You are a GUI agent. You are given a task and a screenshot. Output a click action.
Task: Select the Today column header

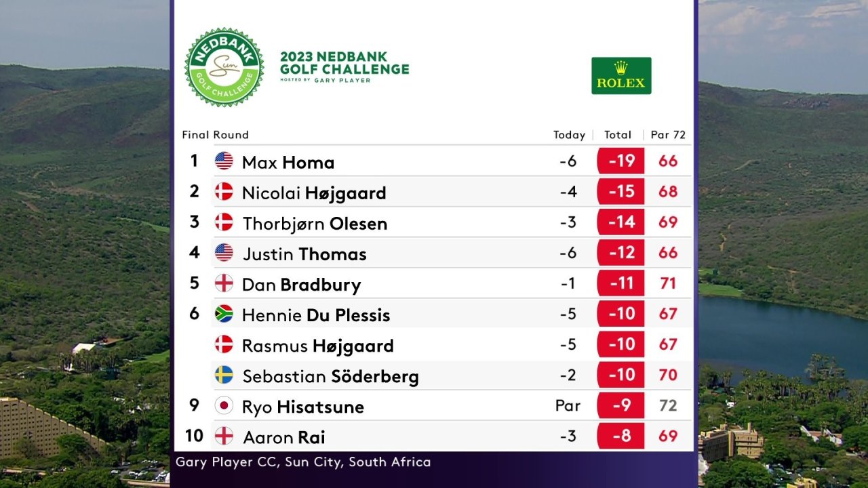(569, 135)
